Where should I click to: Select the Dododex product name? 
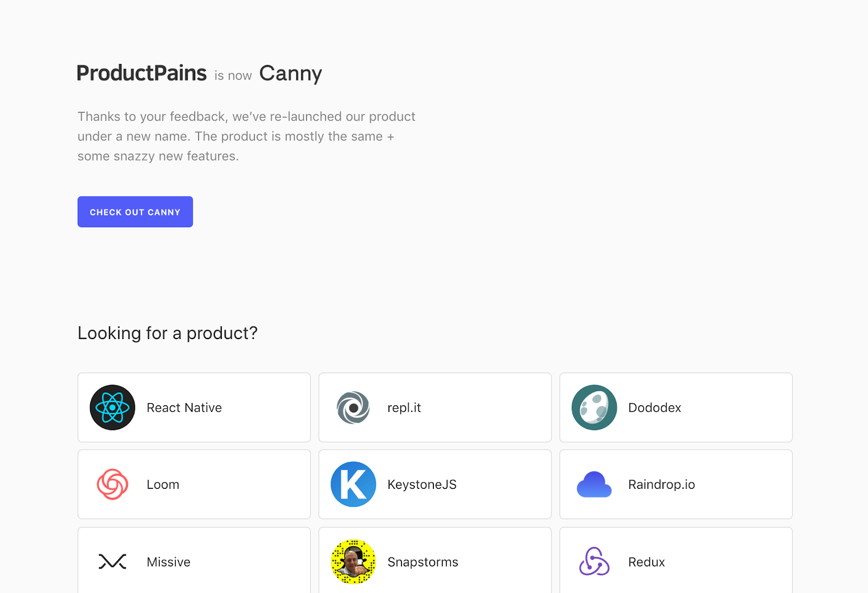(655, 408)
